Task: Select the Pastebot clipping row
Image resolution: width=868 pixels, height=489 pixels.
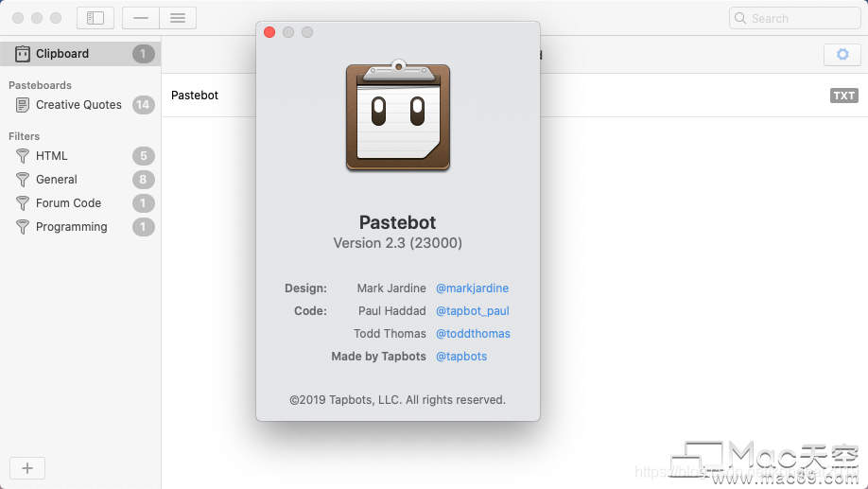Action: coord(514,96)
